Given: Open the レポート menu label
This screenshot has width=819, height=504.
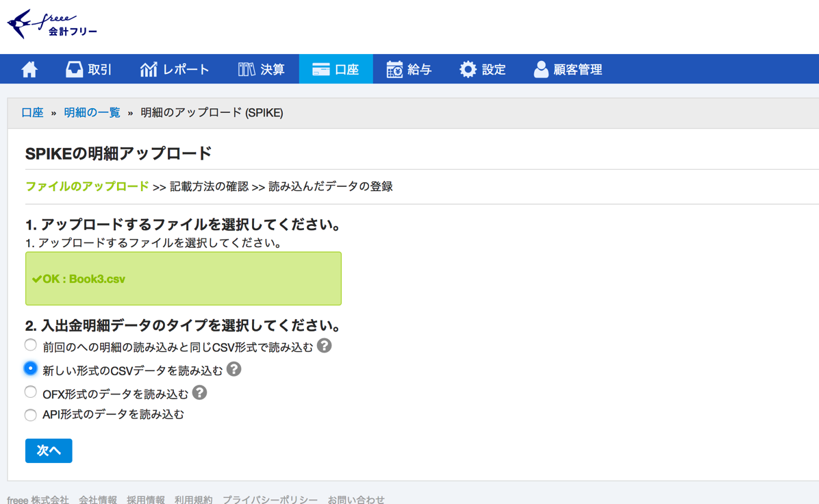Looking at the screenshot, I should [186, 69].
